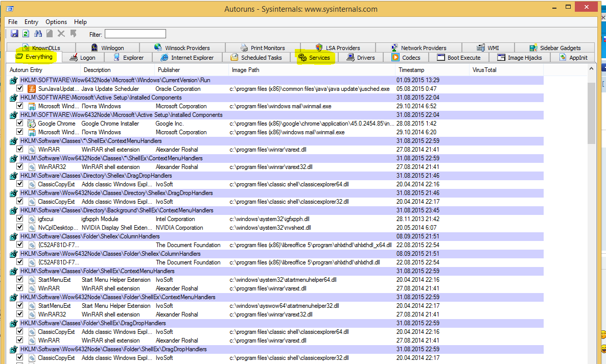Disable the igfxcui entry checkbox

[x=20, y=219]
